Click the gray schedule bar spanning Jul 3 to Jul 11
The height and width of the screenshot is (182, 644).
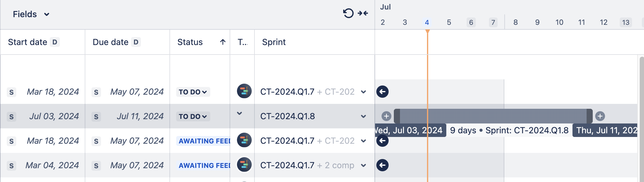491,116
